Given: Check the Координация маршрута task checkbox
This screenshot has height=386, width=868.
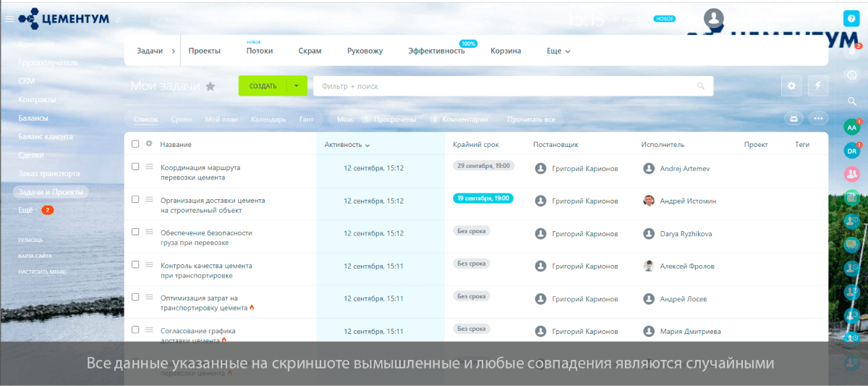Looking at the screenshot, I should pos(135,167).
